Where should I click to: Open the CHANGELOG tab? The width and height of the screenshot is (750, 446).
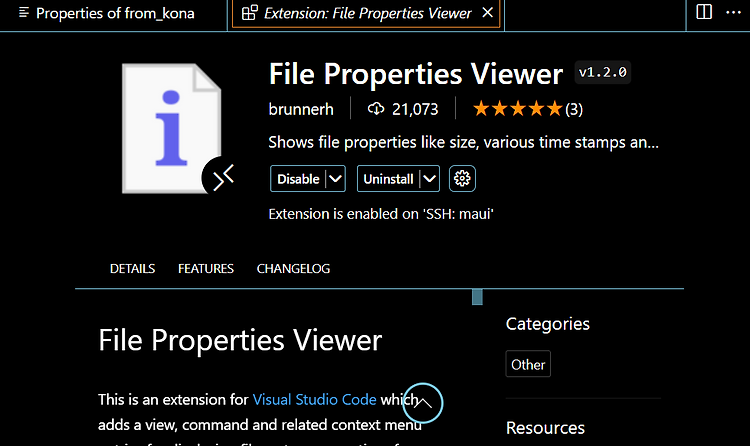293,269
